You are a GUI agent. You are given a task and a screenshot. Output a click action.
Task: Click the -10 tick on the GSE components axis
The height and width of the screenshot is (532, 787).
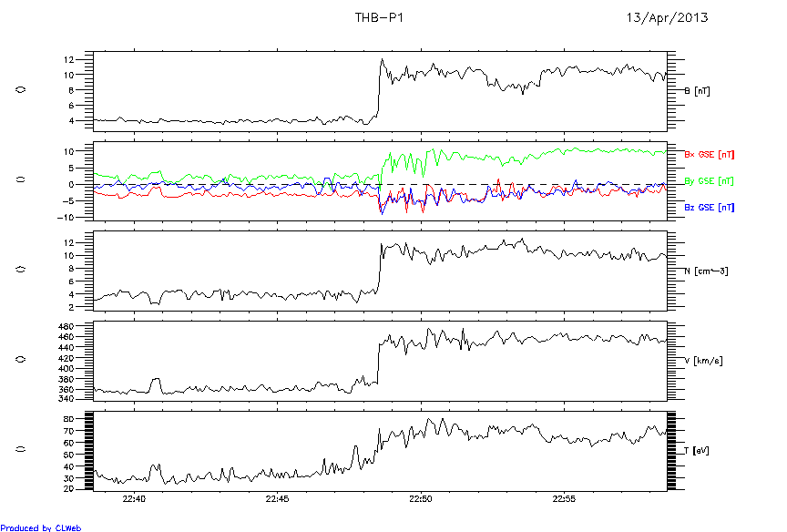66,218
